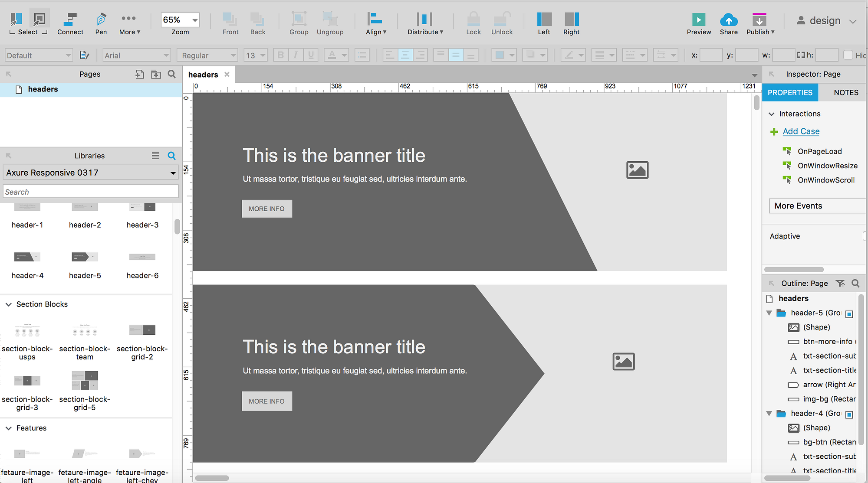Screen dimensions: 868x483
Task: Click the Preview play icon
Action: click(x=698, y=20)
